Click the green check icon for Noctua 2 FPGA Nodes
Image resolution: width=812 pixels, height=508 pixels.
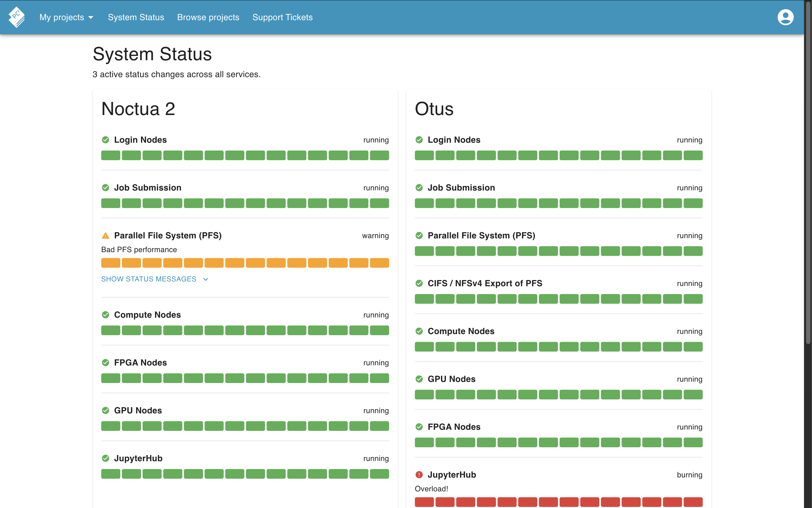tap(105, 363)
